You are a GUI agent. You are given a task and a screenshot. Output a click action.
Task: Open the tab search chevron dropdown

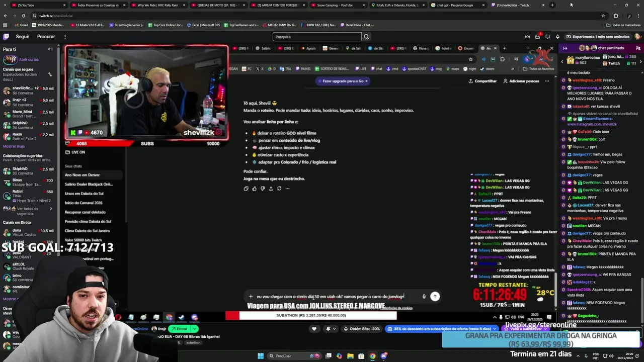tap(5, 5)
